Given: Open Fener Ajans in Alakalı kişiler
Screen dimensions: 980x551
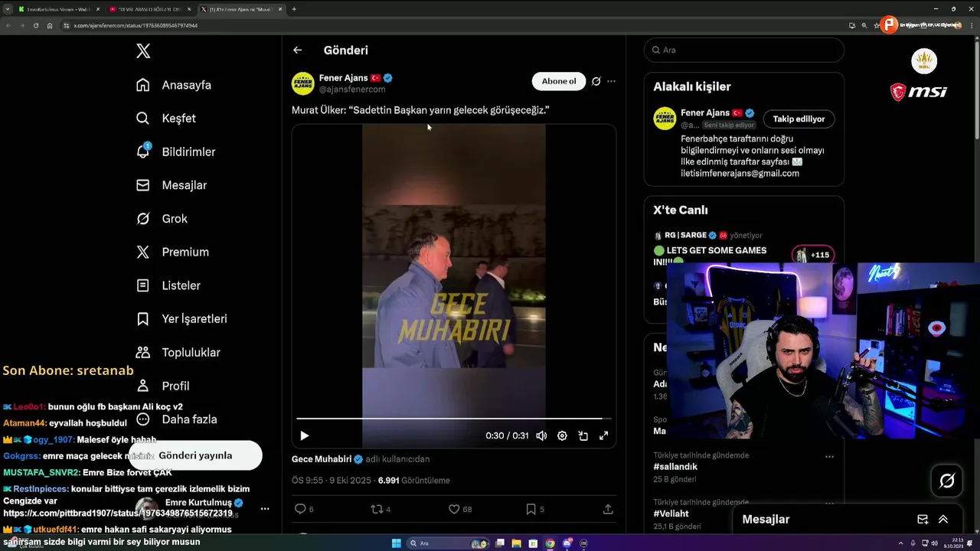Looking at the screenshot, I should [706, 112].
